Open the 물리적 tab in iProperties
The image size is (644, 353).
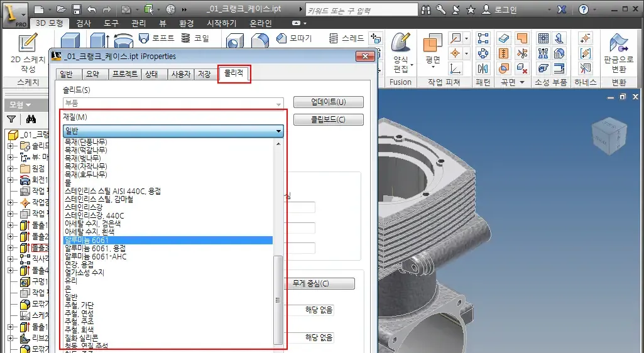pyautogui.click(x=234, y=73)
